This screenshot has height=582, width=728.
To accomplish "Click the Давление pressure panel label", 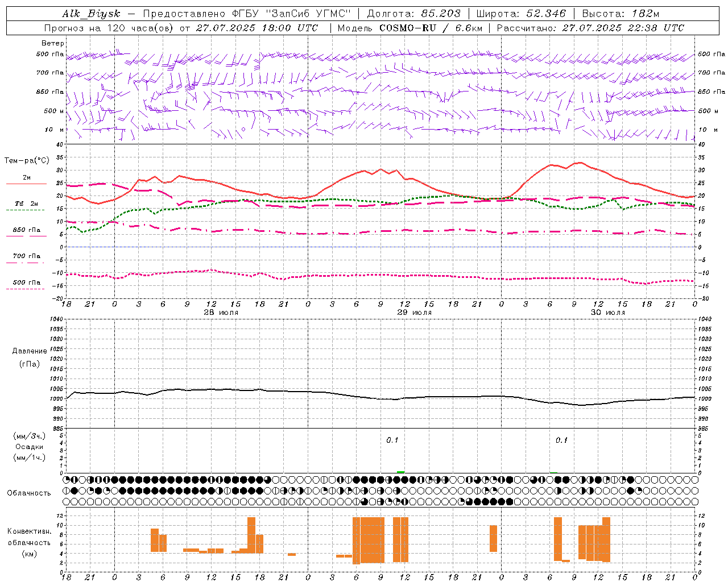I will click(x=30, y=351).
